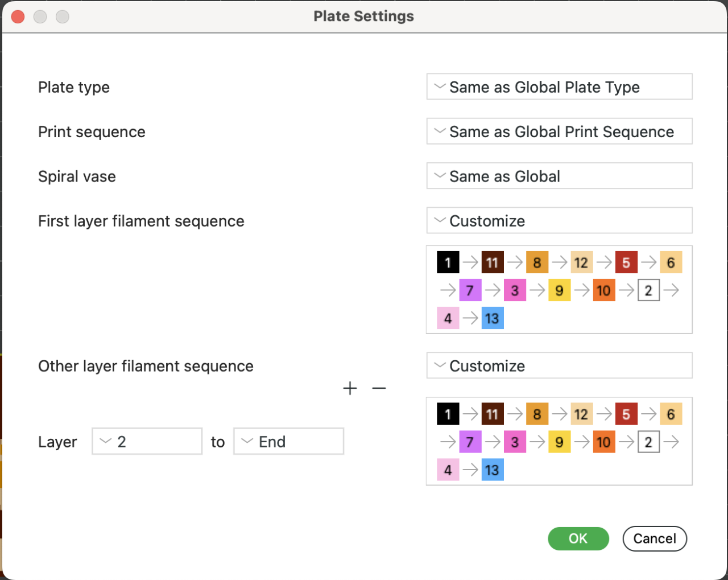This screenshot has width=728, height=580.
Task: Open Other layer filament sequence Customize dropdown
Action: pyautogui.click(x=559, y=366)
